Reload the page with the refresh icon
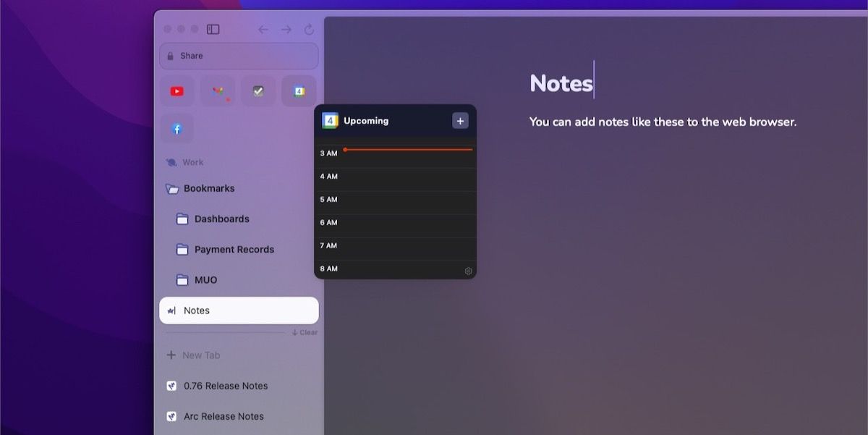Viewport: 868px width, 435px height. click(309, 29)
